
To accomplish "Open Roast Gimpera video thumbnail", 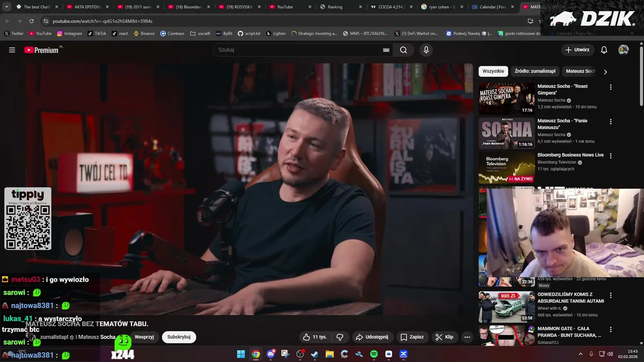I will pyautogui.click(x=507, y=99).
